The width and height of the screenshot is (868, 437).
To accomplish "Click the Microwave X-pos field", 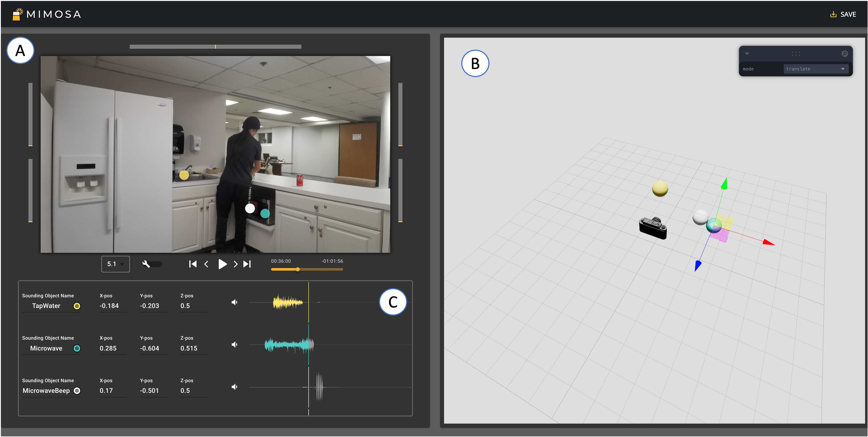I will (x=113, y=348).
